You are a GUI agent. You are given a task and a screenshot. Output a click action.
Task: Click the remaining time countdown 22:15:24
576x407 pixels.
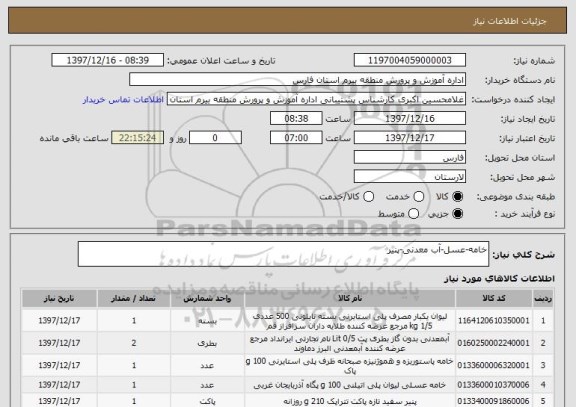pyautogui.click(x=137, y=138)
